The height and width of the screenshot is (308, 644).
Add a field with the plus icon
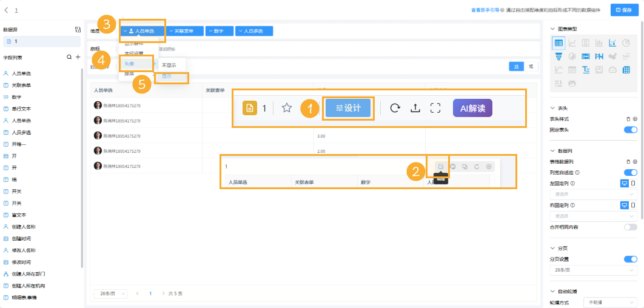pos(78,57)
